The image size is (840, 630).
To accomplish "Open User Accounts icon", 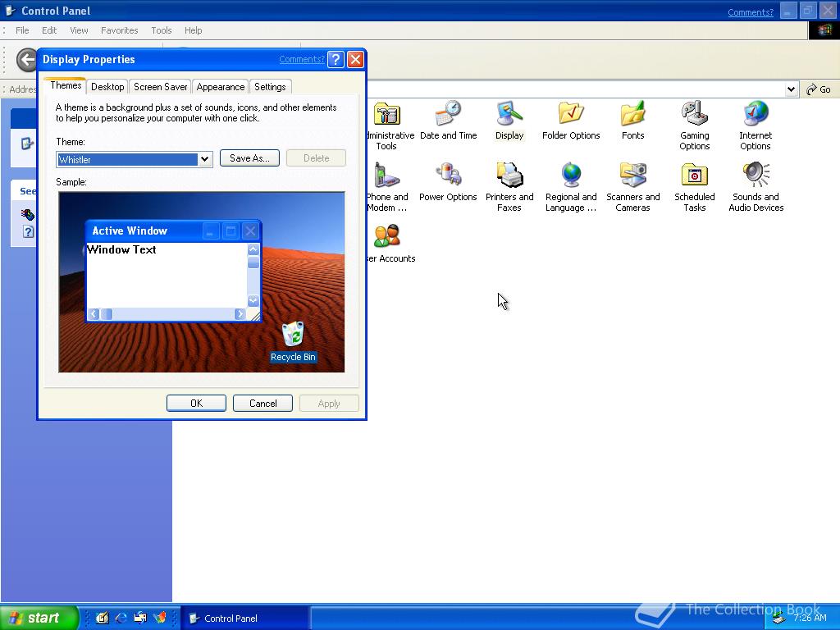I will (391, 244).
